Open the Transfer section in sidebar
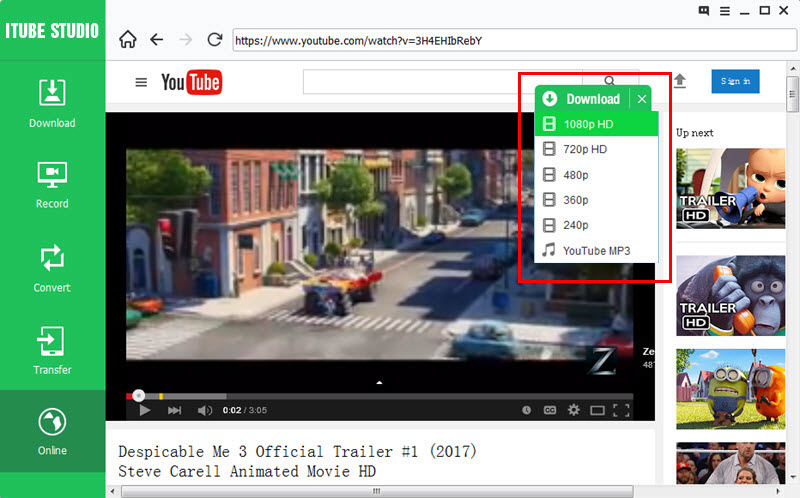800x498 pixels. pyautogui.click(x=52, y=351)
